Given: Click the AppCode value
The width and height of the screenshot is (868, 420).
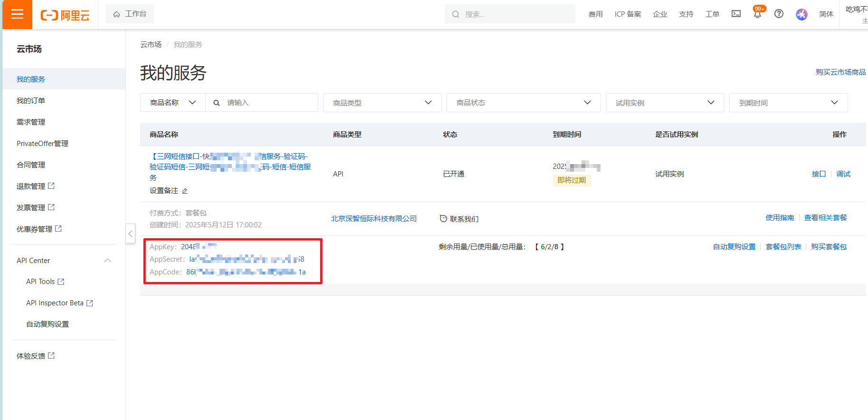Looking at the screenshot, I should pyautogui.click(x=246, y=272).
